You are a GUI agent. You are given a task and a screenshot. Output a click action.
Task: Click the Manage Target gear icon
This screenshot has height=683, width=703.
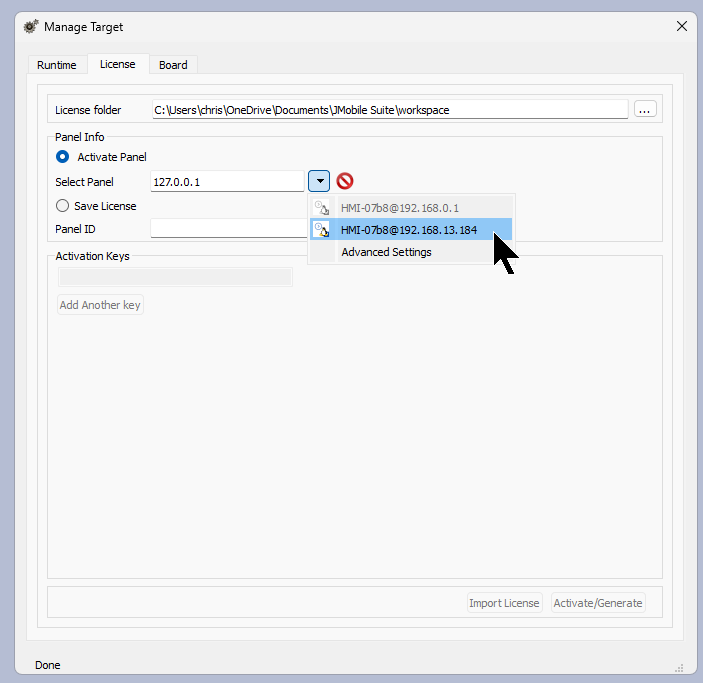point(31,27)
